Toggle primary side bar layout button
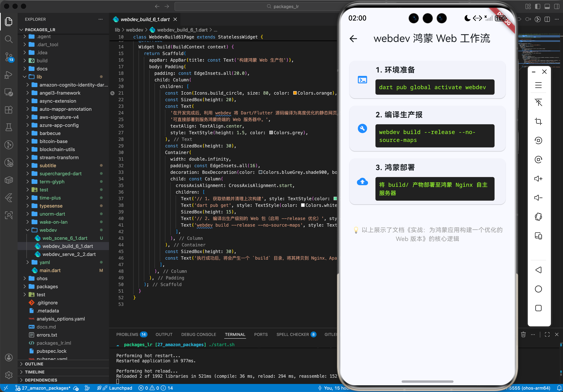The height and width of the screenshot is (392, 563). (537, 7)
